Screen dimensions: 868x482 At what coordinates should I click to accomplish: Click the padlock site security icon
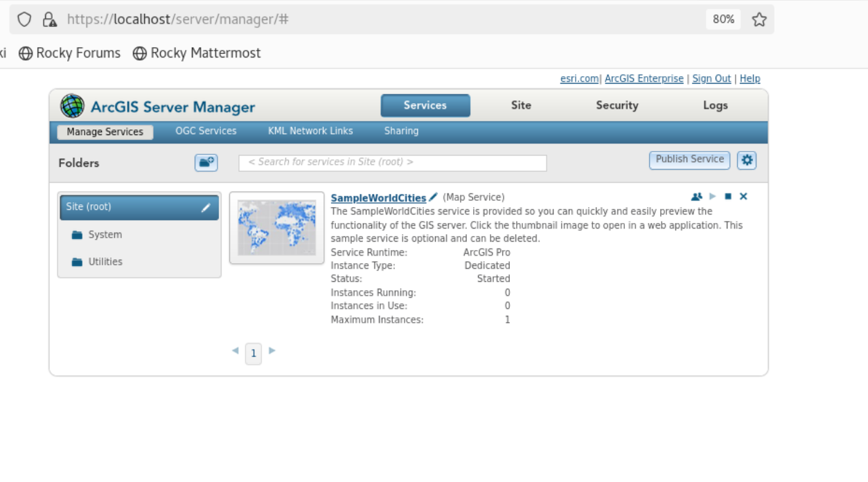[49, 19]
